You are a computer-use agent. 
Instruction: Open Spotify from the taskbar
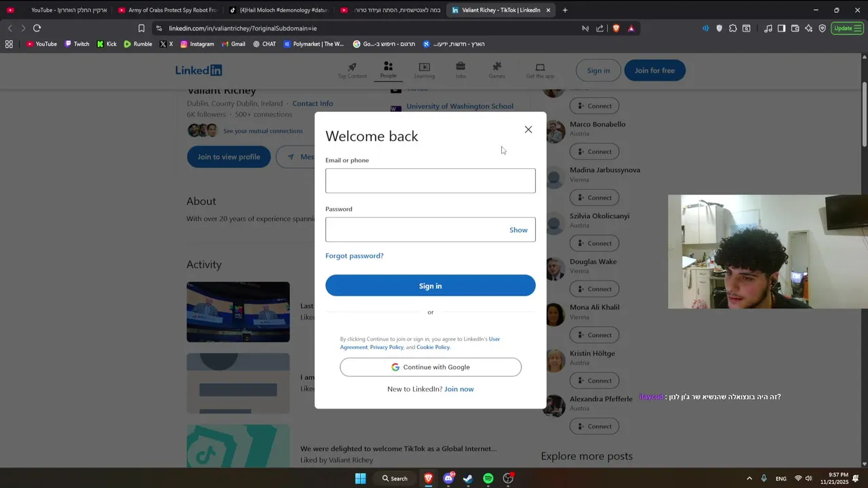click(488, 479)
